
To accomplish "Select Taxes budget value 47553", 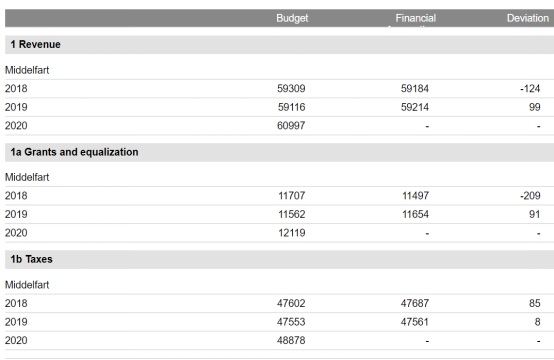I will click(291, 322).
